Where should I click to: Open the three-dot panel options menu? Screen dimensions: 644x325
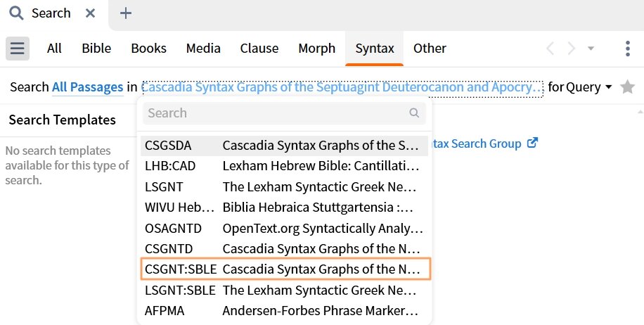pos(628,49)
